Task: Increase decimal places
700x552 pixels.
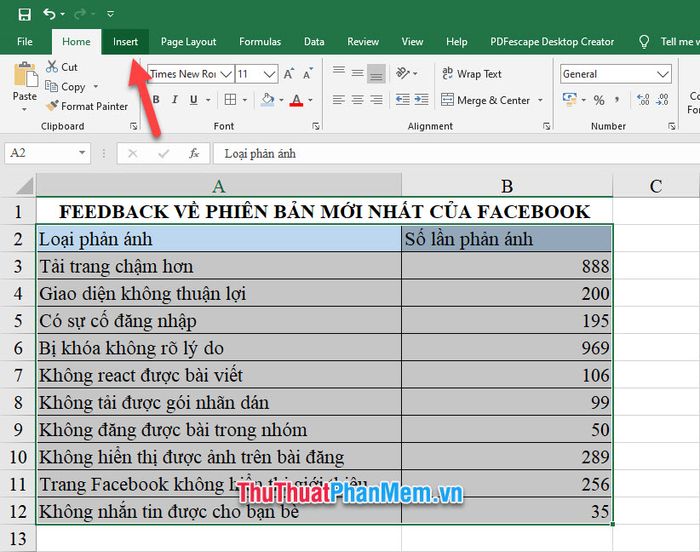Action: click(x=643, y=100)
